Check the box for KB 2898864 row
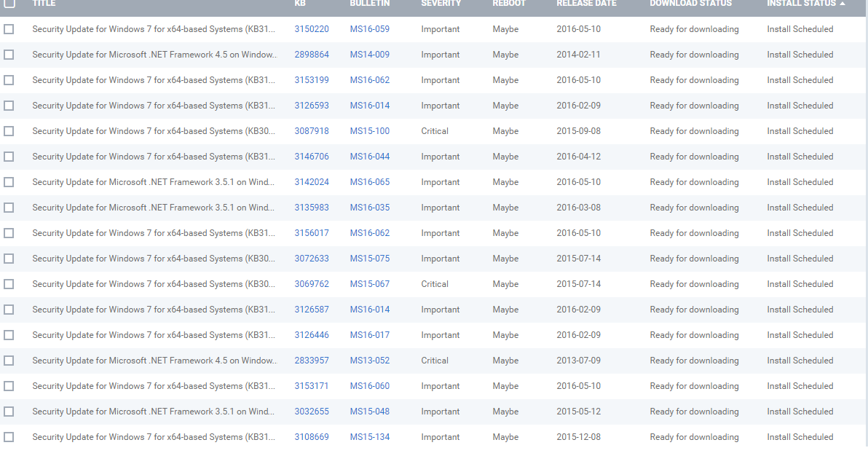This screenshot has width=868, height=472. click(x=9, y=55)
